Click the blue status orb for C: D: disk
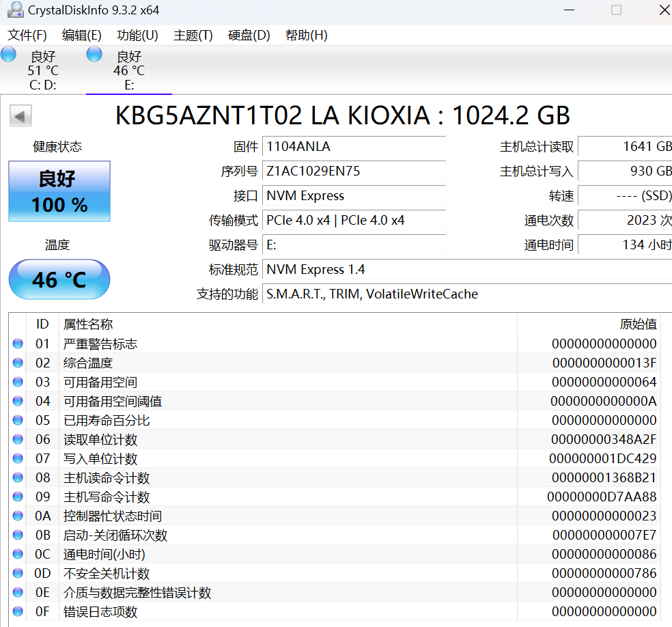 point(9,55)
